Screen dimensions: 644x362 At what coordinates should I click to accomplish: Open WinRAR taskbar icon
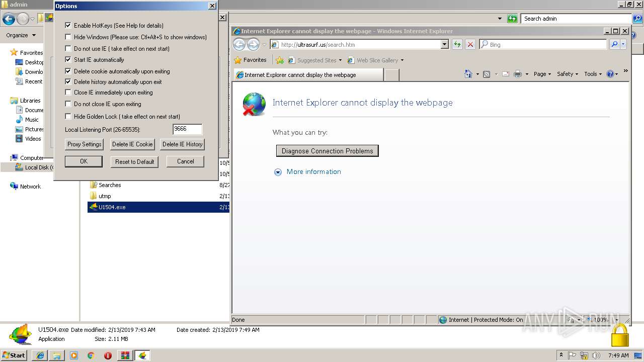(x=125, y=355)
